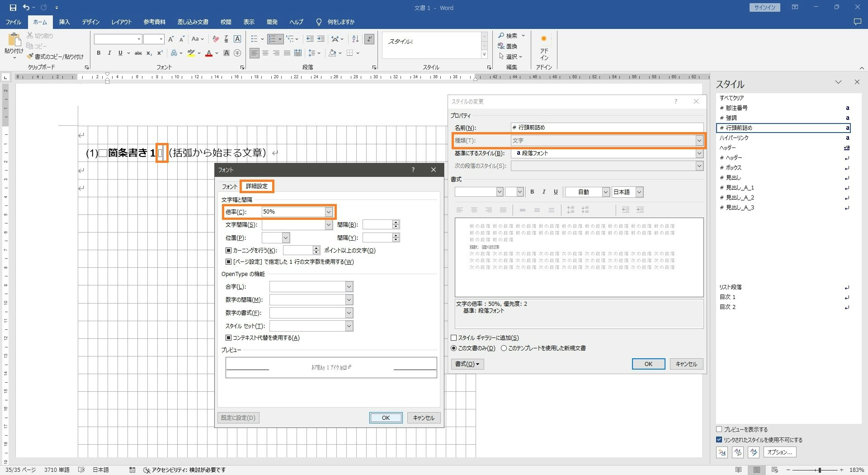Image resolution: width=868 pixels, height=475 pixels.
Task: Open the スタイル セット stylistic sets dropdown
Action: click(x=349, y=326)
